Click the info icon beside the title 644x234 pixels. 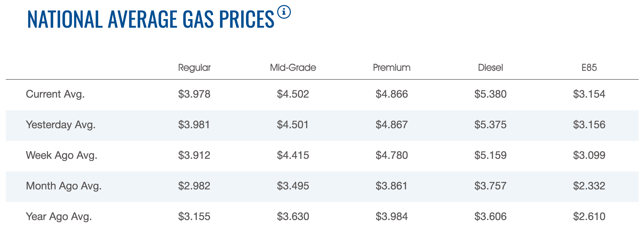click(284, 12)
